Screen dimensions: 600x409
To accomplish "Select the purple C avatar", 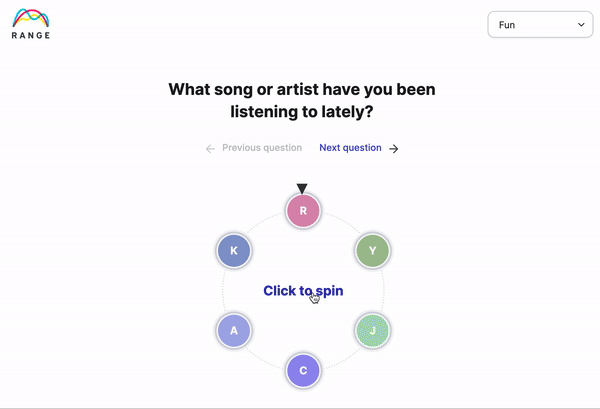I will (x=303, y=370).
